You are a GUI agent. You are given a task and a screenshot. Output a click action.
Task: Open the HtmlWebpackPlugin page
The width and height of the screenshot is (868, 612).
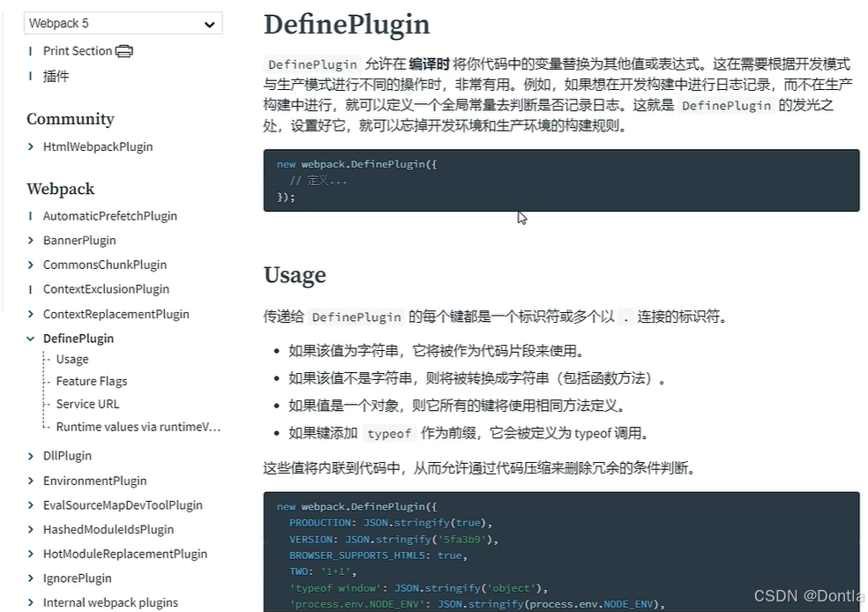98,146
